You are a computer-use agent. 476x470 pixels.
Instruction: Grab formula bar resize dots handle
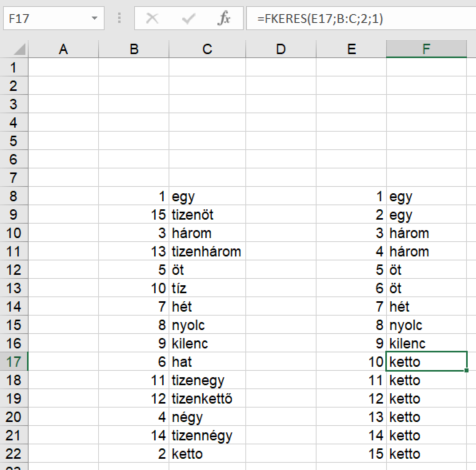[x=119, y=18]
